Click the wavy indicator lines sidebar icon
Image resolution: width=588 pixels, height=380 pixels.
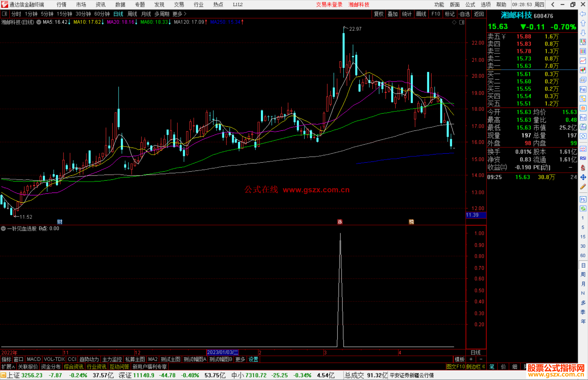pyautogui.click(x=583, y=149)
